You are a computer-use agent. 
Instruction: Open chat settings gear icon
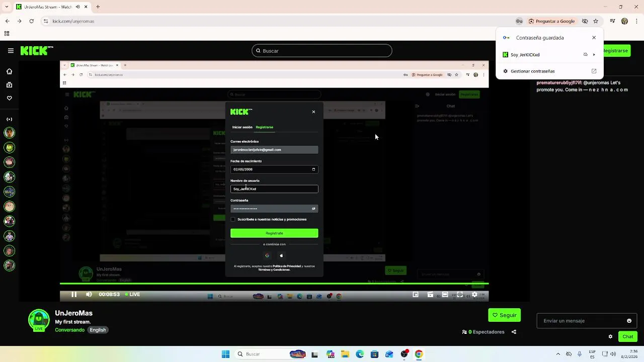coord(610,336)
